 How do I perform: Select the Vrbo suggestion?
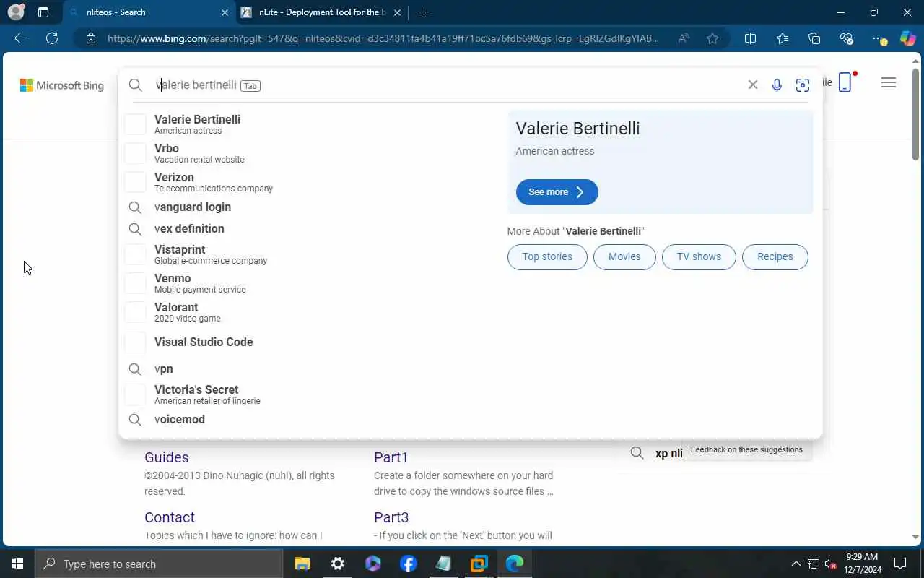click(x=310, y=153)
